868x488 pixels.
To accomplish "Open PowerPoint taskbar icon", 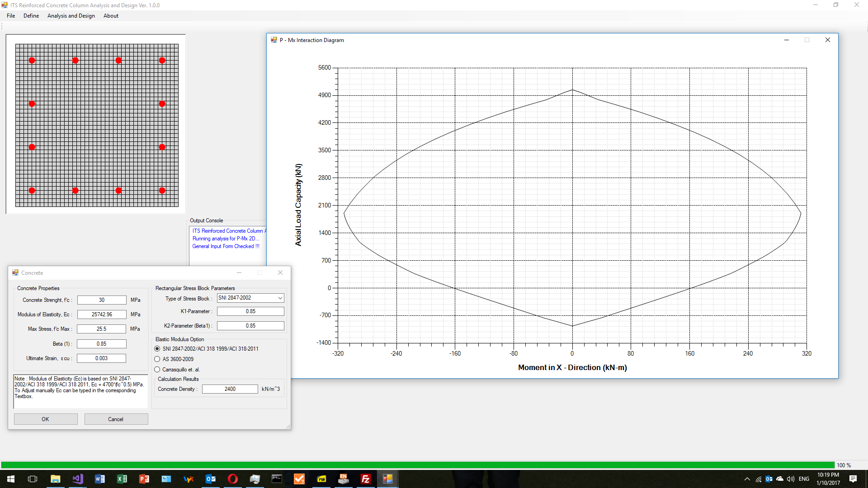I will click(144, 479).
